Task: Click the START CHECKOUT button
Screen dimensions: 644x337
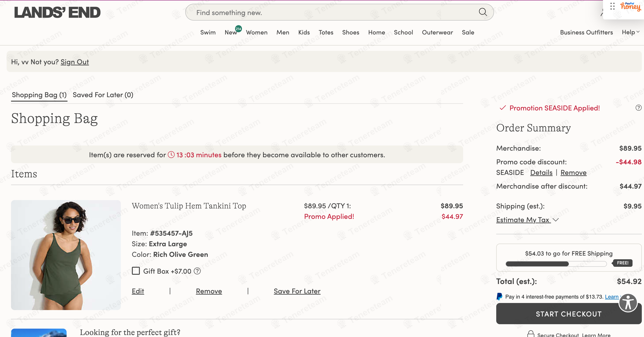Action: click(x=569, y=314)
